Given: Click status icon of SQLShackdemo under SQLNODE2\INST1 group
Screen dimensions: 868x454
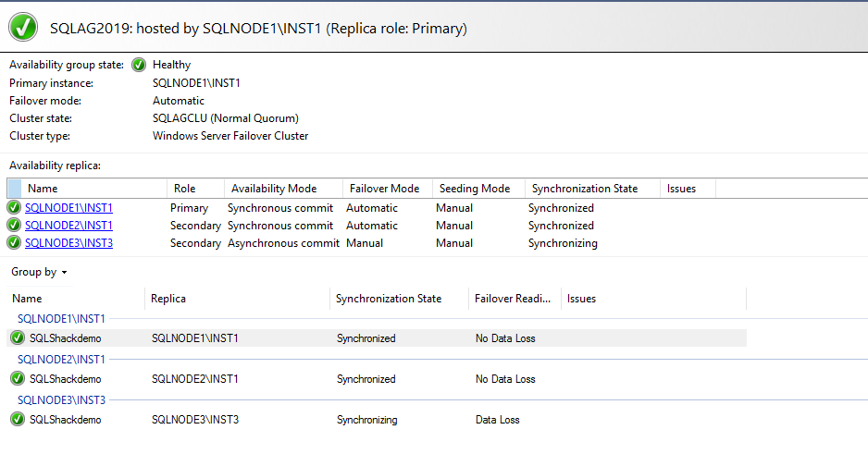Looking at the screenshot, I should click(18, 379).
